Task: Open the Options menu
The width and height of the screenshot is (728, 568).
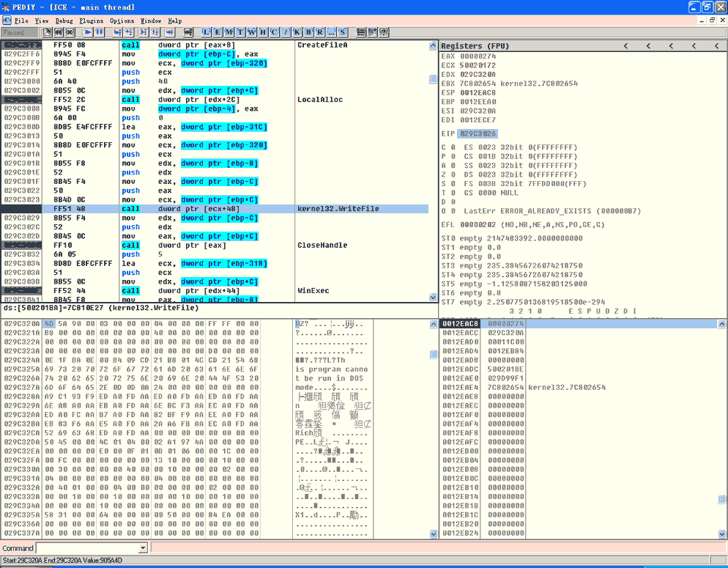Action: pos(122,21)
